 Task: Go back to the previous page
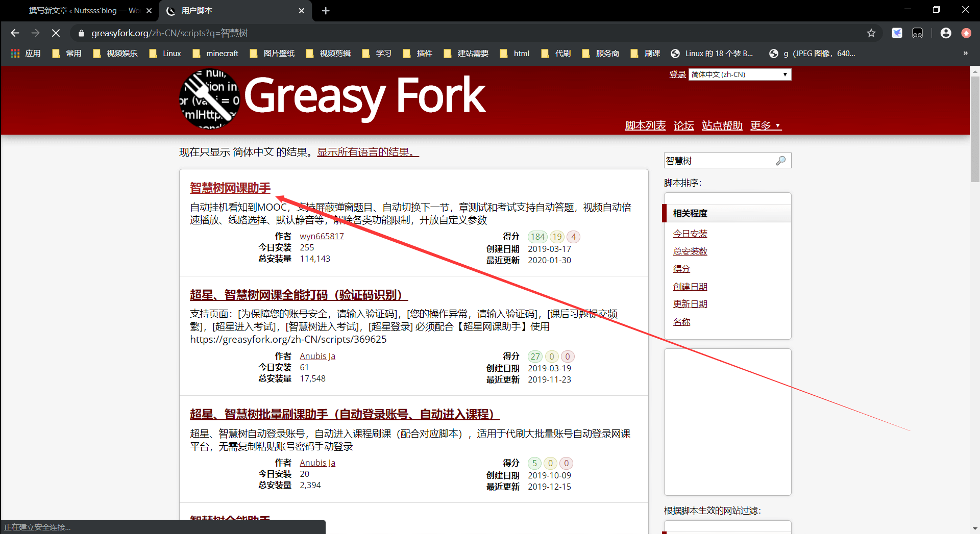[15, 33]
